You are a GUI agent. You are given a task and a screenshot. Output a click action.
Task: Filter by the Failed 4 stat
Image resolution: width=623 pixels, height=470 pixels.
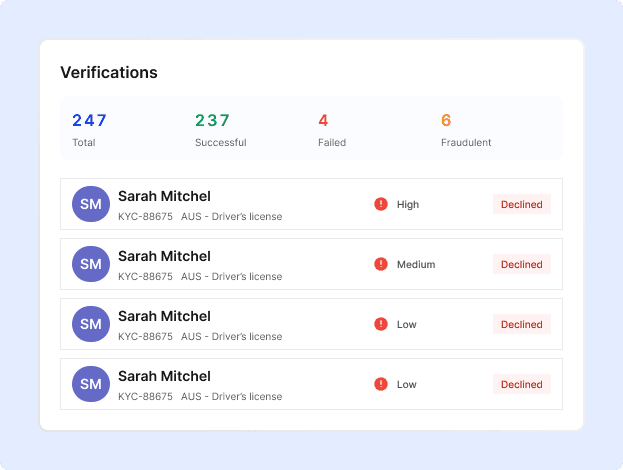332,130
